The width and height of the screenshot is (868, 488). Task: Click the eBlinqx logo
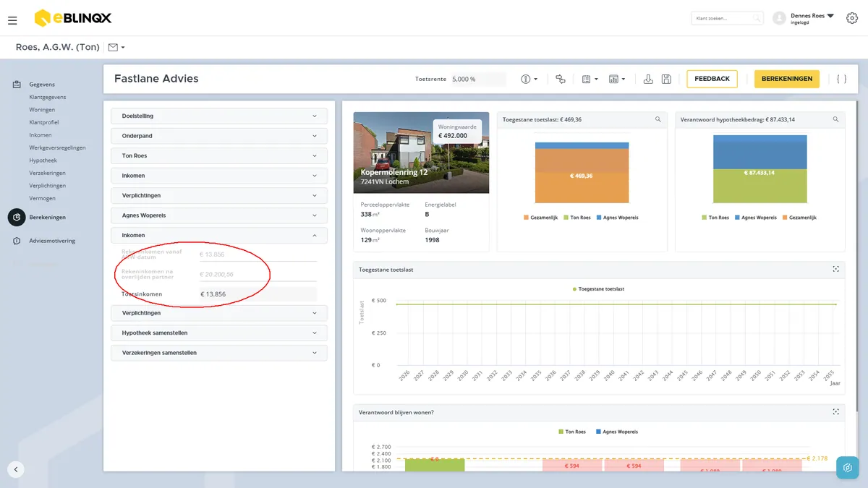click(x=73, y=18)
